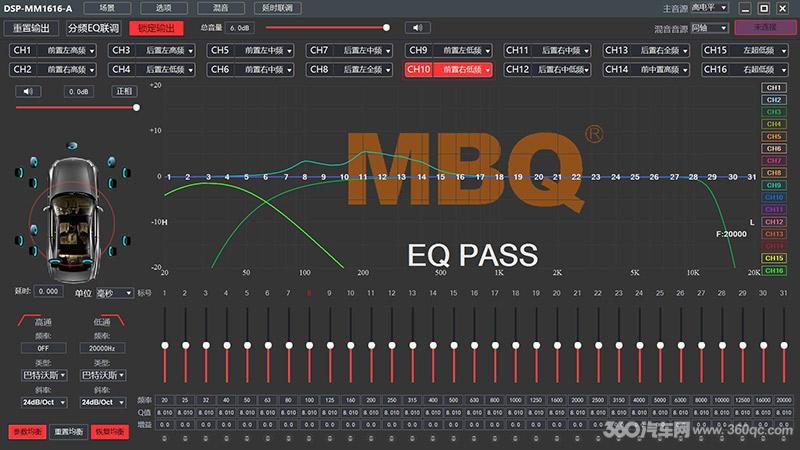Open the 场景 menu

click(x=107, y=8)
